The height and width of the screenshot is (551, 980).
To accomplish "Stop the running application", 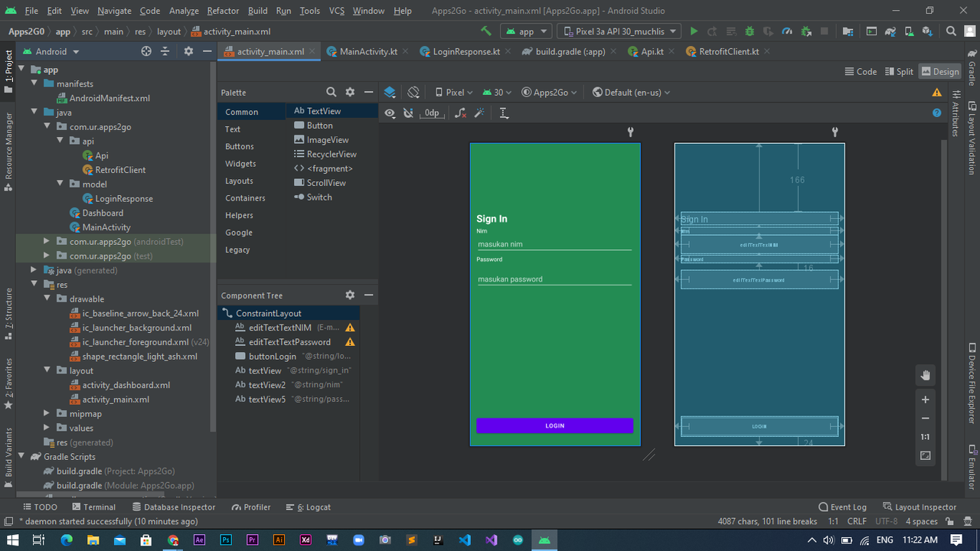I will (824, 31).
